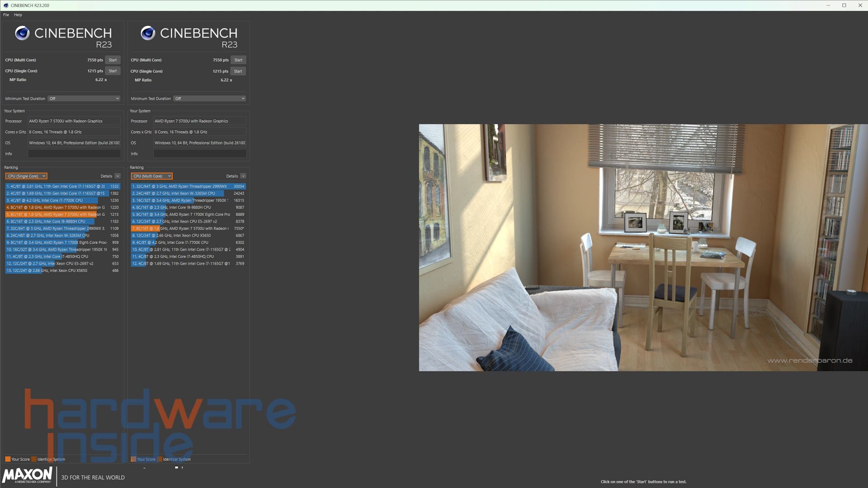Expand Details arrow in the multi core ranking
Viewport: 868px width, 488px height.
coord(243,176)
